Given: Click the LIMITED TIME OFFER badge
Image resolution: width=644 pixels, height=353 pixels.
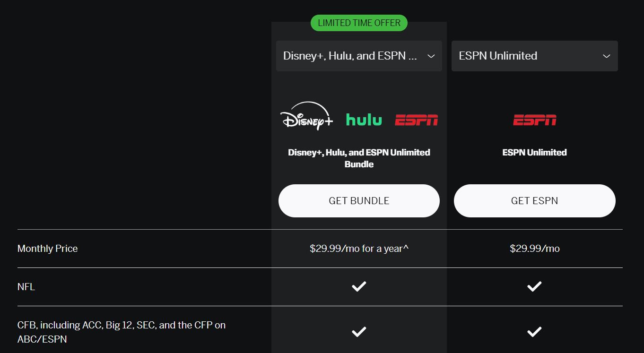Looking at the screenshot, I should [359, 23].
